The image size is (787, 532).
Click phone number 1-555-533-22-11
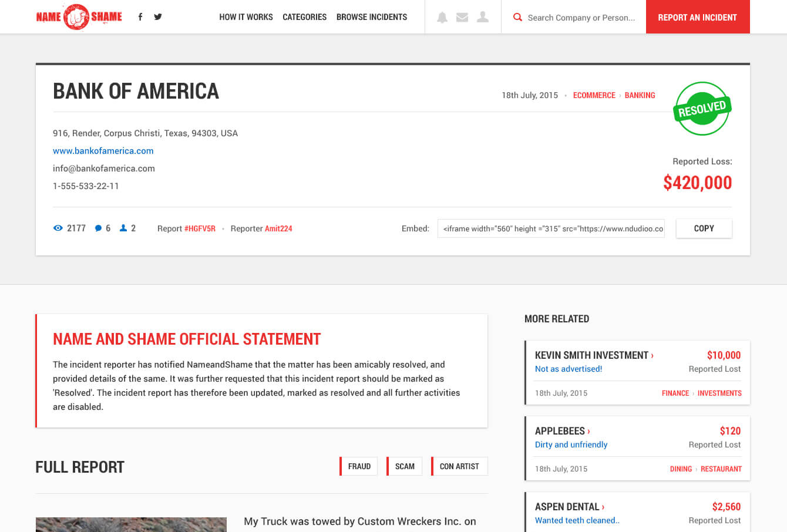(x=86, y=186)
